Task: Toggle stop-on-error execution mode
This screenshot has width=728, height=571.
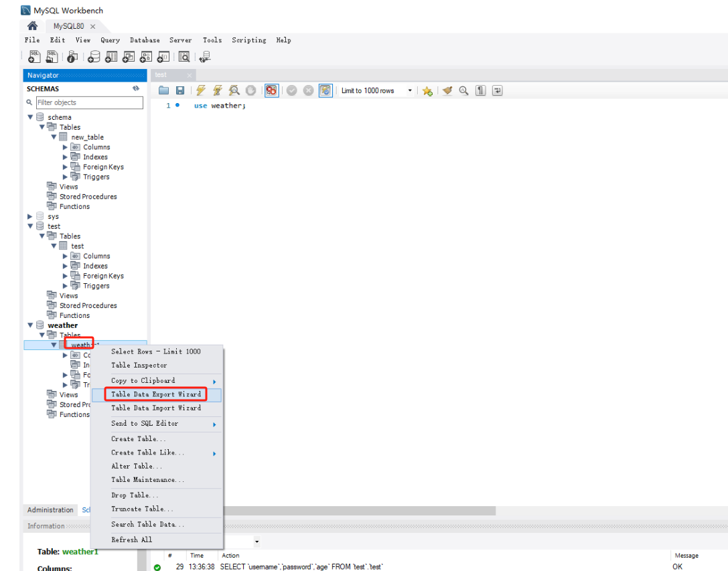Action: (x=272, y=90)
